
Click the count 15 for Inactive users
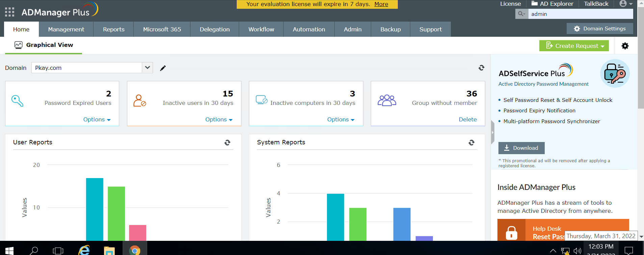(228, 94)
